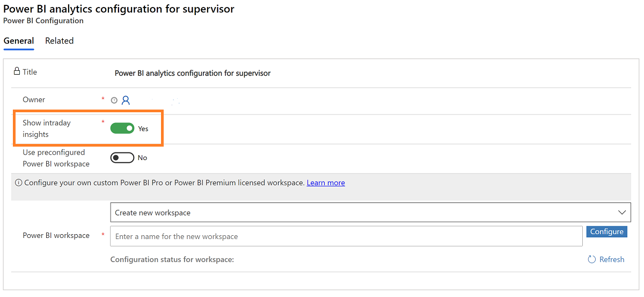644x297 pixels.
Task: Click the Configuration status for workspace text
Action: point(172,259)
